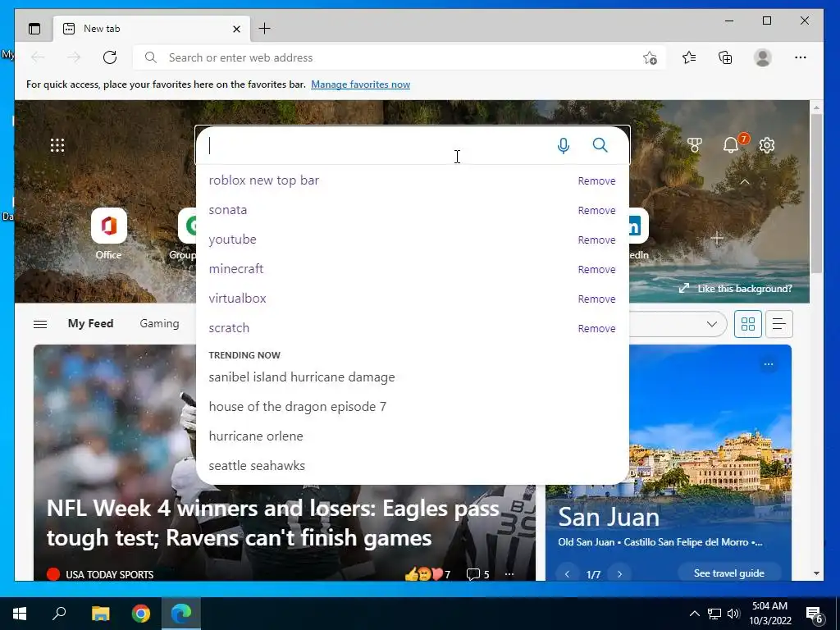Open the Action Center notifications
Screen dimensions: 840x630
(815, 614)
